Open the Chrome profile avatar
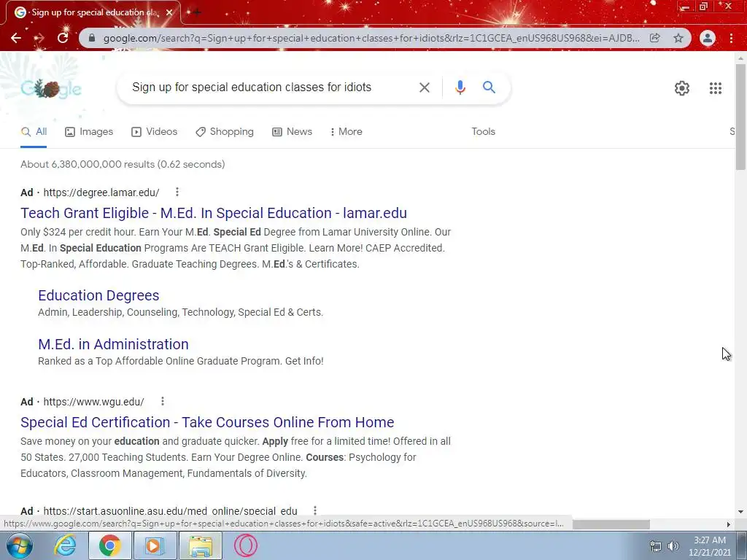 coord(708,38)
